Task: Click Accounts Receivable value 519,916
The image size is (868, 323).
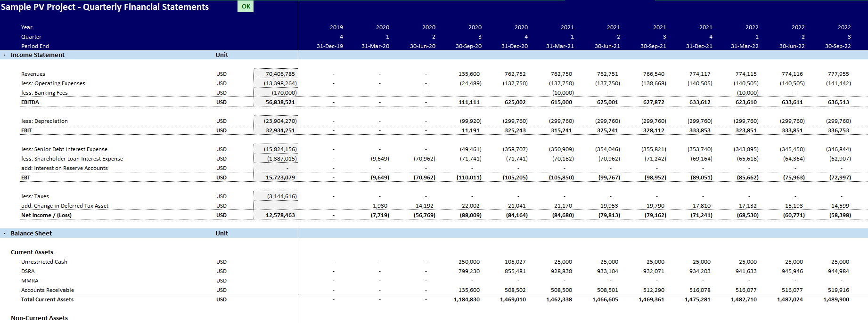Action: click(x=838, y=290)
